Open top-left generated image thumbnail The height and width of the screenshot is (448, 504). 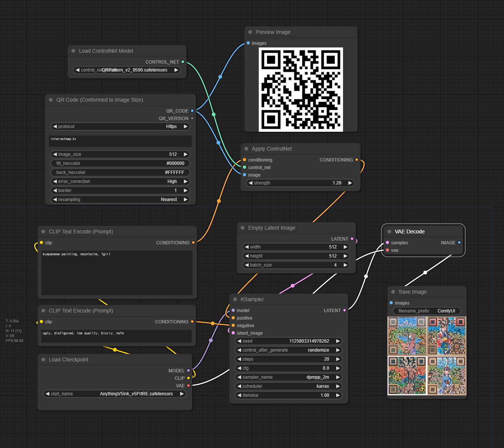[407, 336]
